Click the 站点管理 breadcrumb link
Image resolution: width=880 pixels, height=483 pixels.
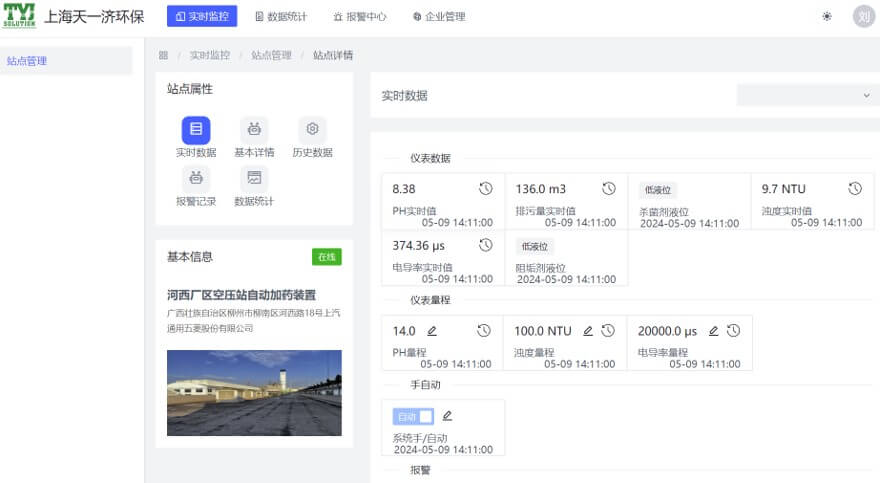[x=271, y=55]
